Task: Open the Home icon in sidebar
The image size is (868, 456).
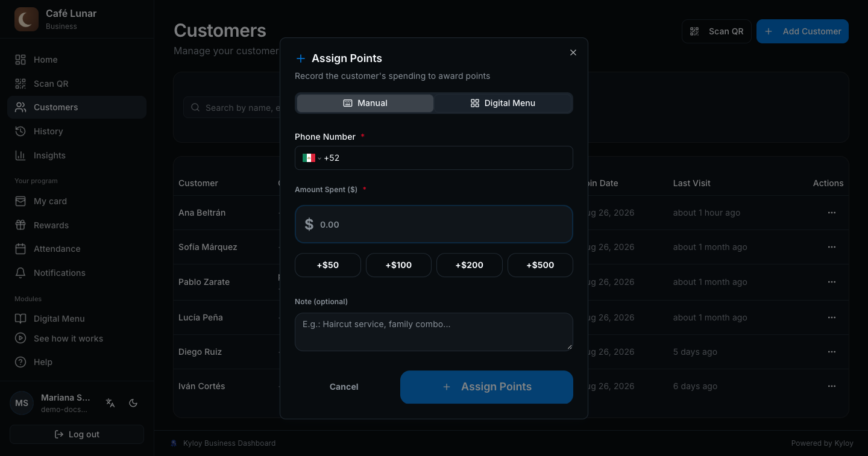Action: coord(20,60)
